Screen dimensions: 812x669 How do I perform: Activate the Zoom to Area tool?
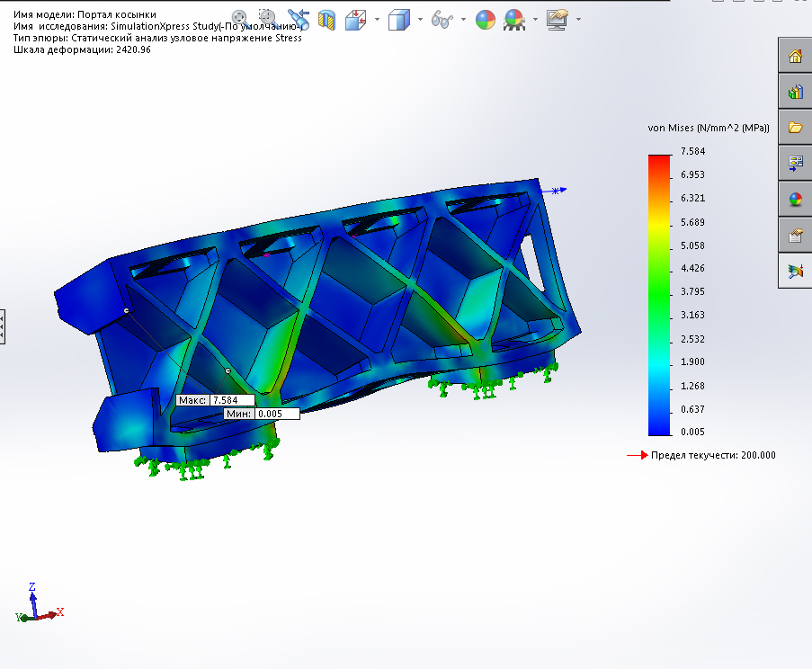(268, 19)
